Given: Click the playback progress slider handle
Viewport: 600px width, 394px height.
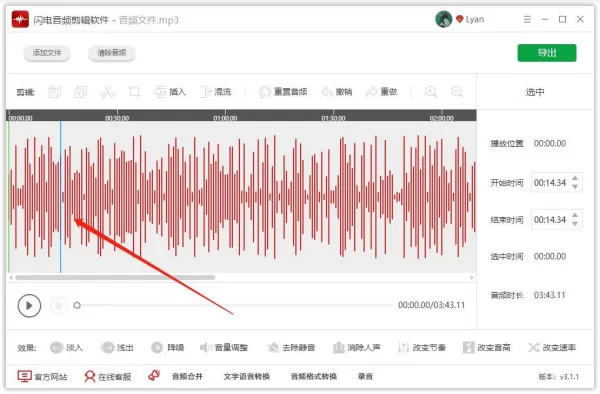Looking at the screenshot, I should [77, 305].
